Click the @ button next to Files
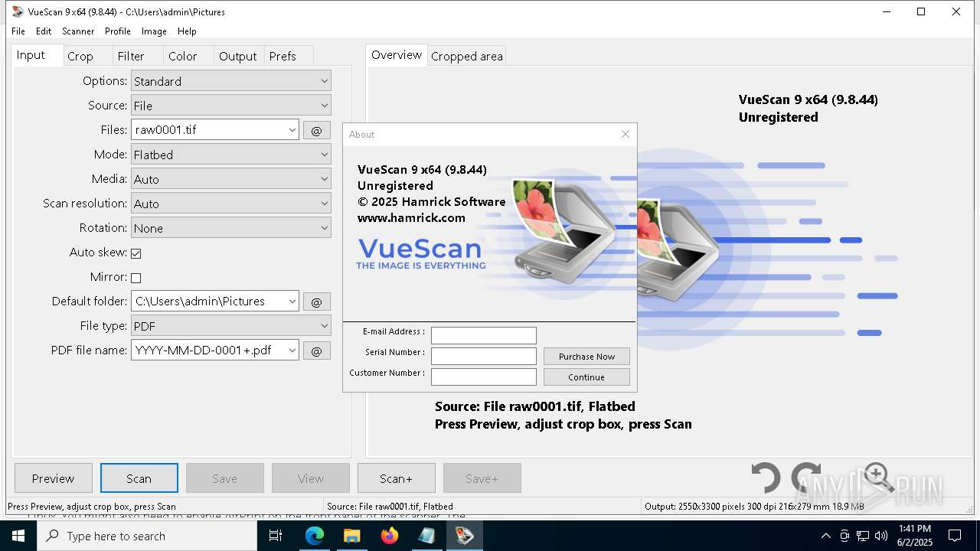The image size is (980, 551). [x=316, y=130]
